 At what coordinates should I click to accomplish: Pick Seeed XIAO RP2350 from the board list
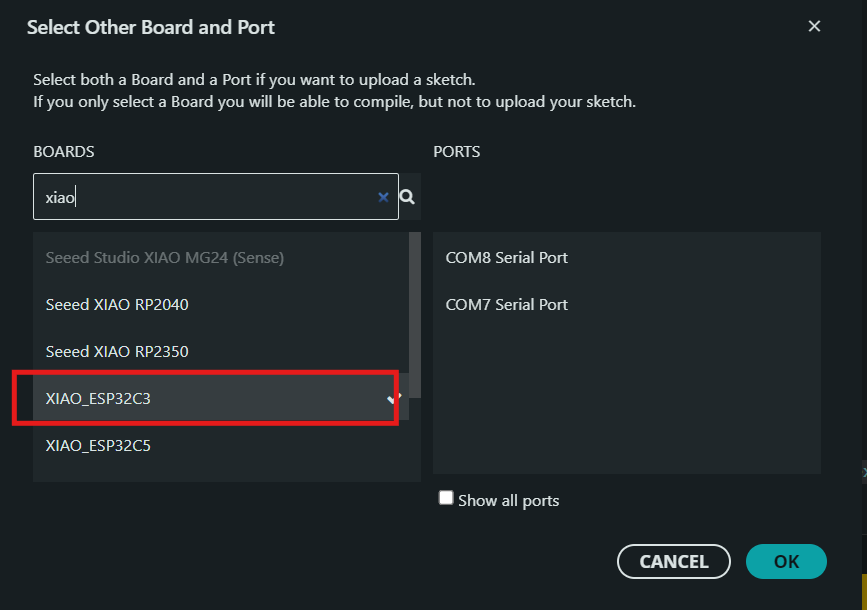tap(117, 352)
